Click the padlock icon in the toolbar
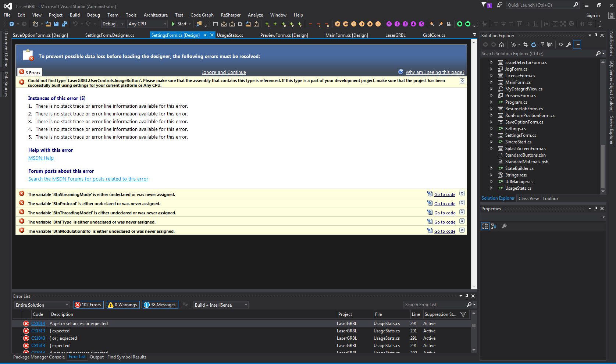This screenshot has height=364, width=616. pos(449,24)
